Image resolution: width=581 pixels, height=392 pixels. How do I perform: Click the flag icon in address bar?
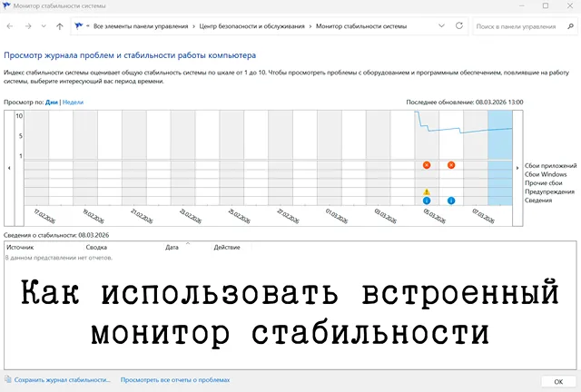tap(79, 26)
